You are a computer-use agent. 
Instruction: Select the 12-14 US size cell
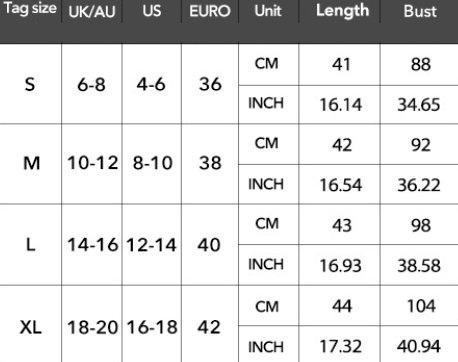click(152, 245)
